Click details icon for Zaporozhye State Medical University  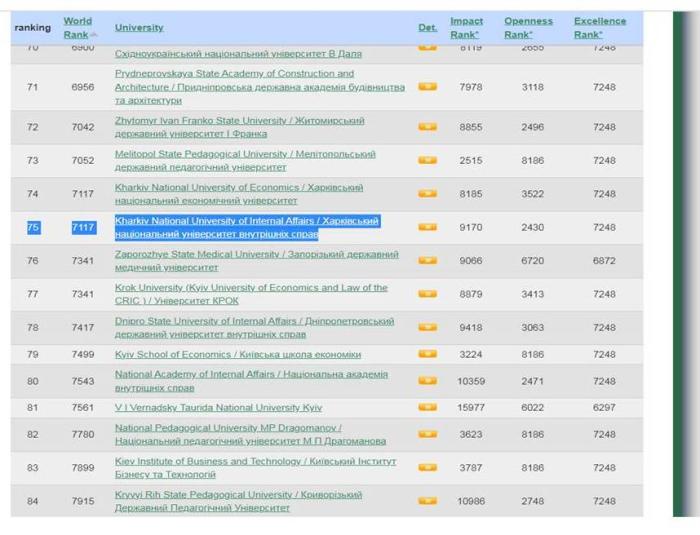(x=427, y=261)
